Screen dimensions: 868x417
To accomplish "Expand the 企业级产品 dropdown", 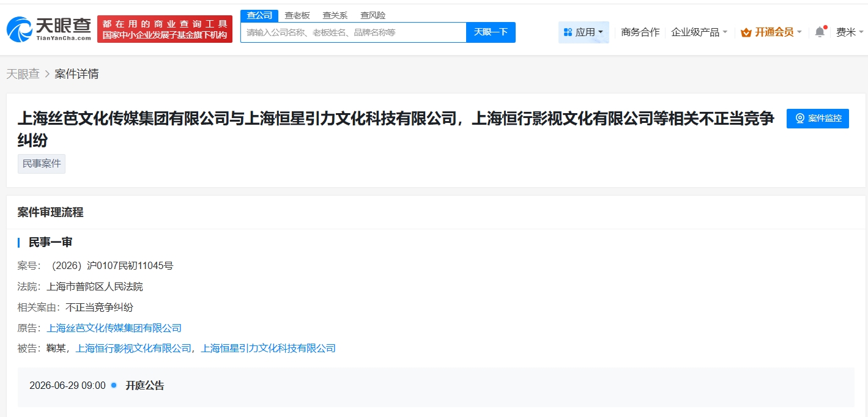I will click(699, 32).
